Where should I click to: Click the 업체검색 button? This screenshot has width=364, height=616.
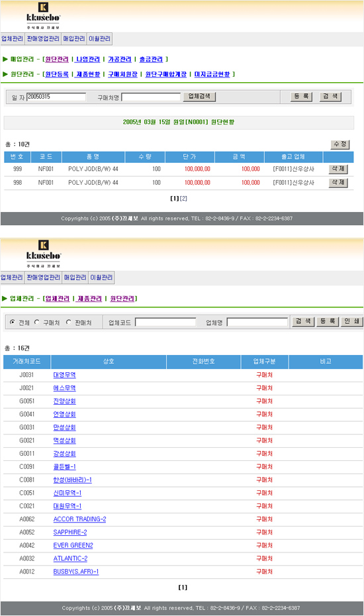(199, 96)
